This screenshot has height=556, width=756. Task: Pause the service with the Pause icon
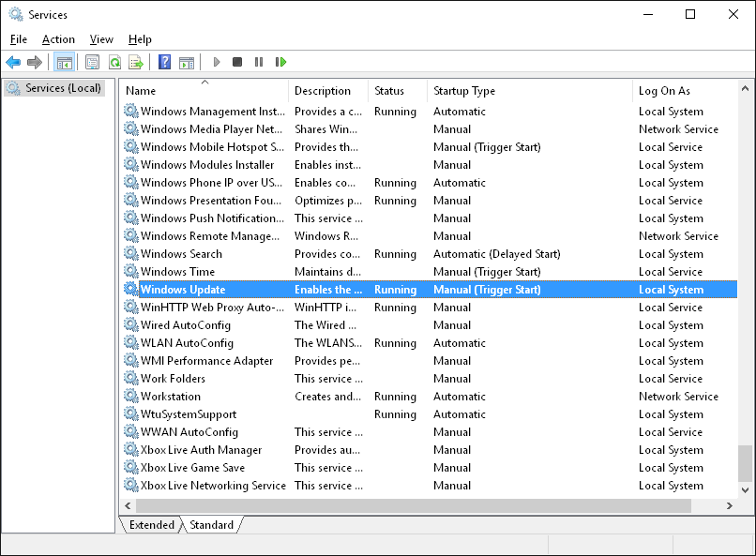259,62
